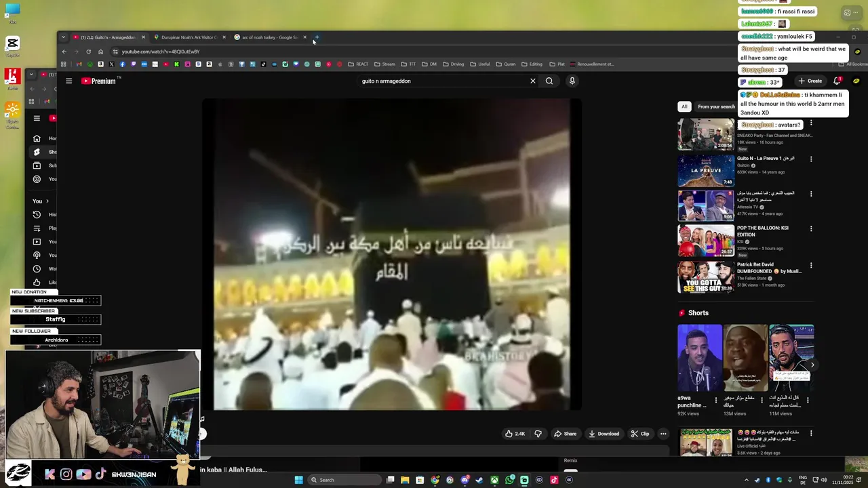
Task: Select the 'All' filter chip
Action: [x=684, y=106]
